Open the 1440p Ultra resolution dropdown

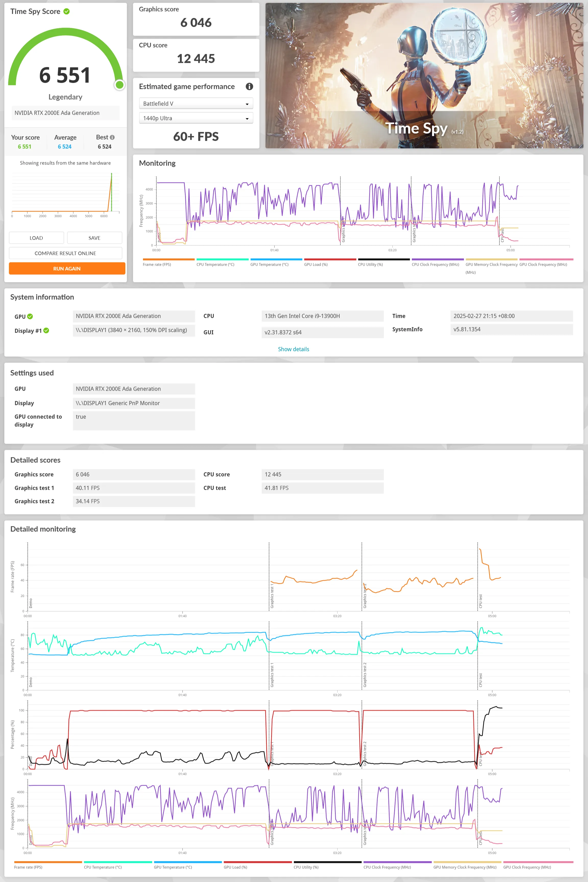[196, 118]
